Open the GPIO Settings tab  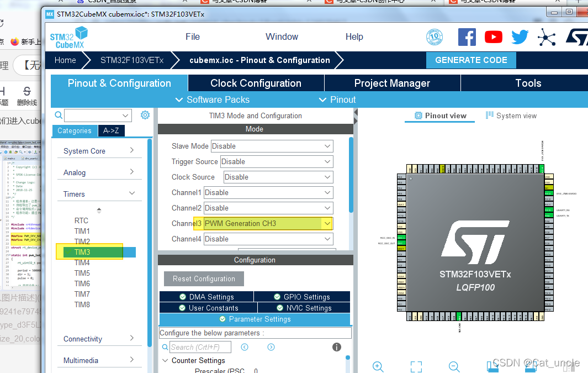(302, 296)
